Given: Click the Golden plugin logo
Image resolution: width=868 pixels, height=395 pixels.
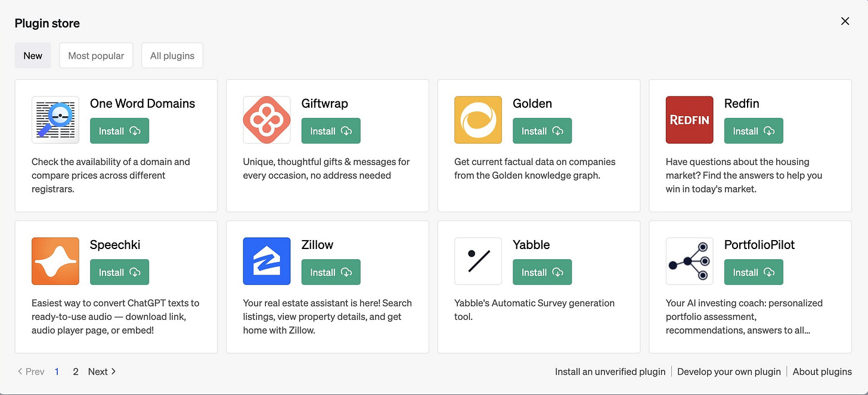Looking at the screenshot, I should click(x=478, y=120).
